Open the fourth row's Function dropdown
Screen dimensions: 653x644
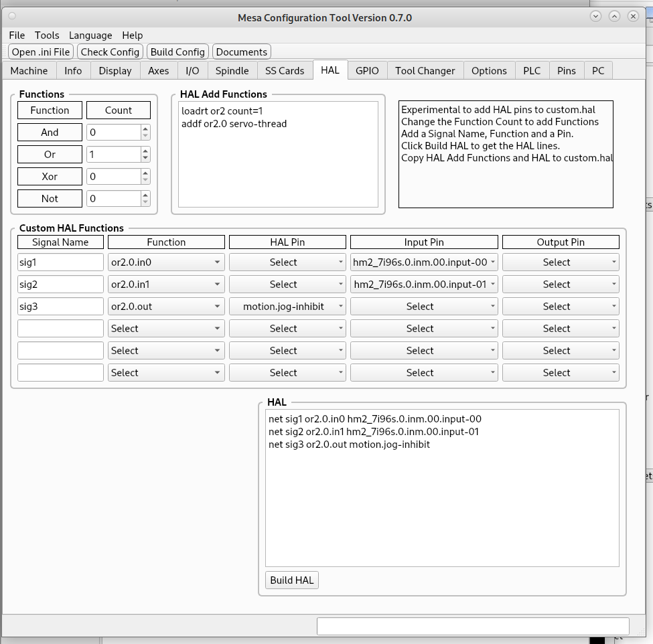(x=166, y=329)
